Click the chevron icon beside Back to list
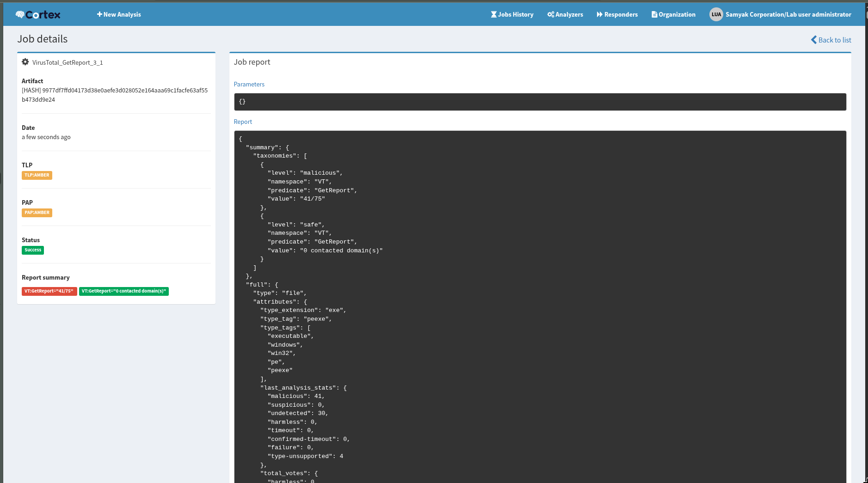The image size is (868, 483). 814,40
